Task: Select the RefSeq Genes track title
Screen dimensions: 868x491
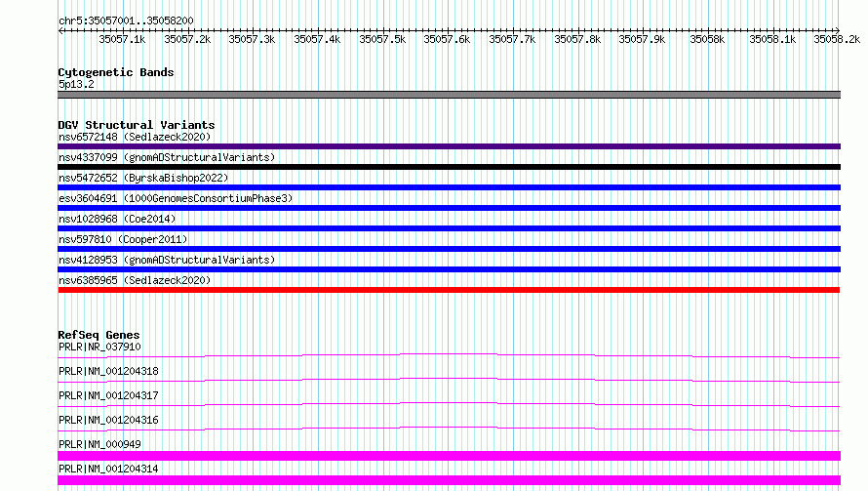Action: click(99, 335)
